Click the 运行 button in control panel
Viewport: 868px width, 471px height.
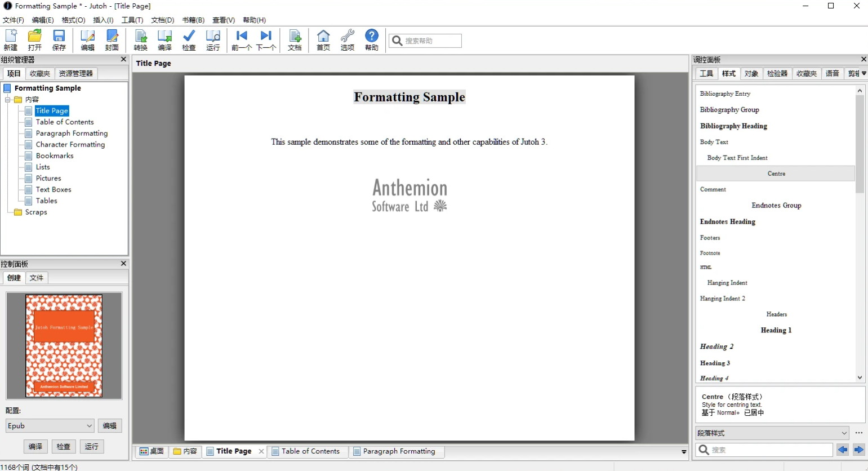point(92,446)
